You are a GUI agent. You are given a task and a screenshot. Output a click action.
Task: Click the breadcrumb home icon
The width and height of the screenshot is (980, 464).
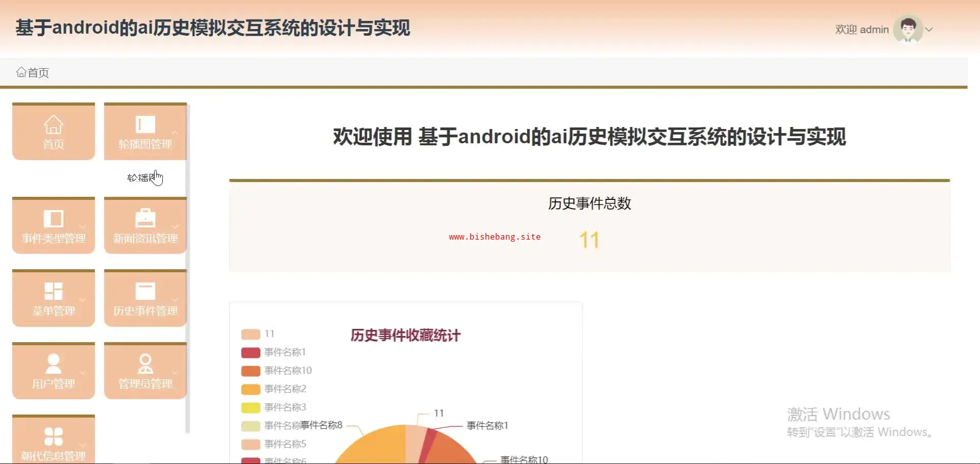(21, 72)
